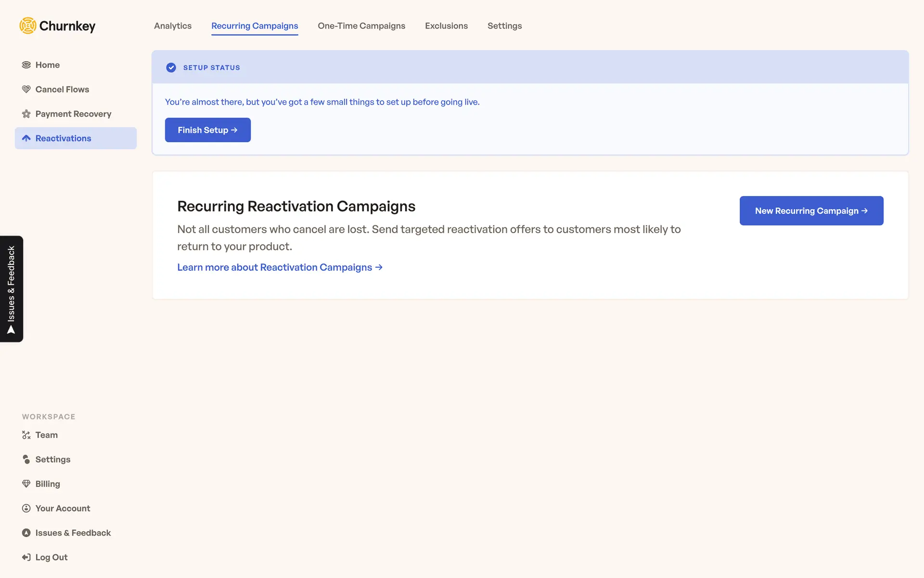Click the Churnkey logo icon

pyautogui.click(x=27, y=26)
